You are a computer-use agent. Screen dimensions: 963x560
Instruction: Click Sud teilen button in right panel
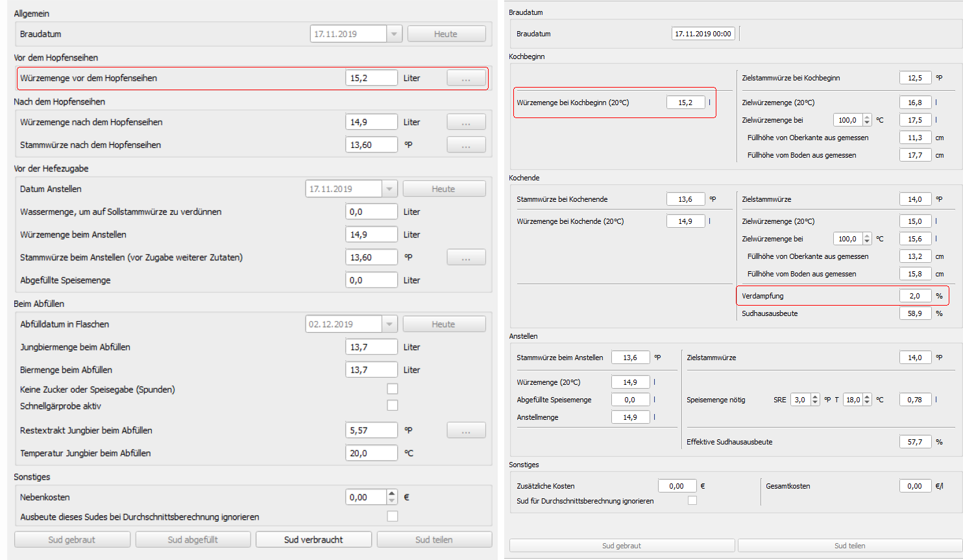[x=849, y=546]
